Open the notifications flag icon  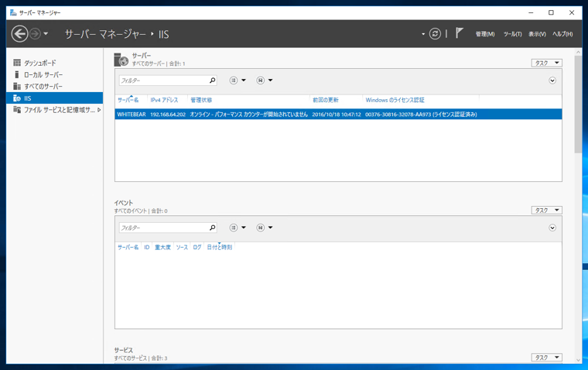[460, 33]
